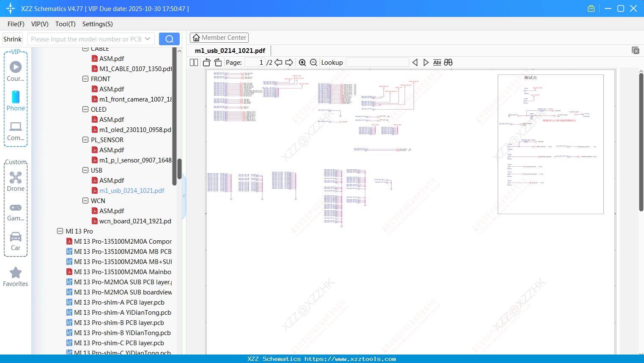
Task: Open m1_oled_230110_0958 pdf file
Action: (x=132, y=129)
